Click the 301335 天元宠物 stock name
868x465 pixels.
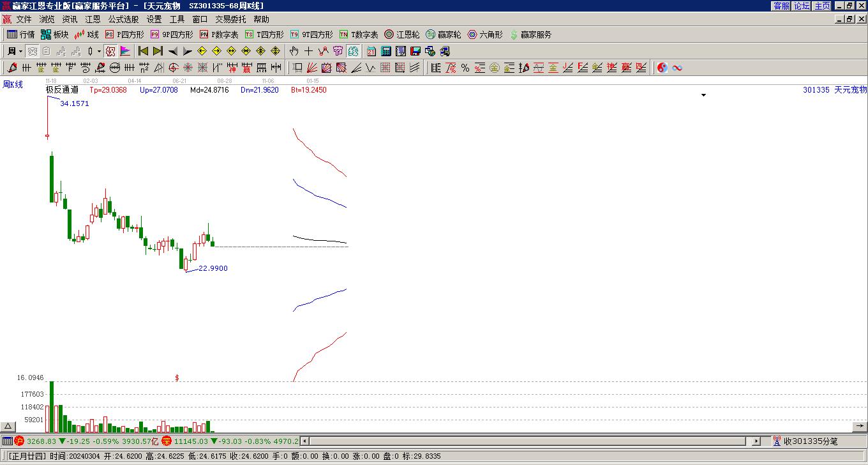pyautogui.click(x=835, y=90)
